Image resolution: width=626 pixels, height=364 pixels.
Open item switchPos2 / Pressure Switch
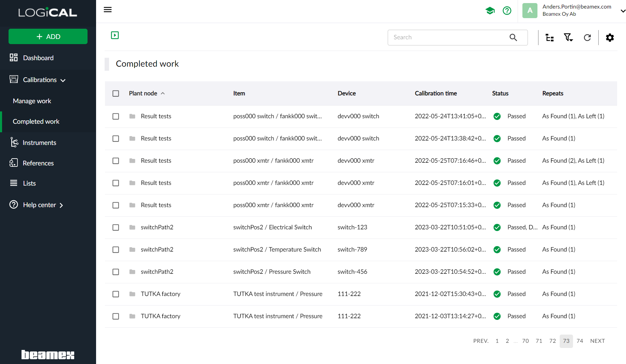tap(272, 272)
